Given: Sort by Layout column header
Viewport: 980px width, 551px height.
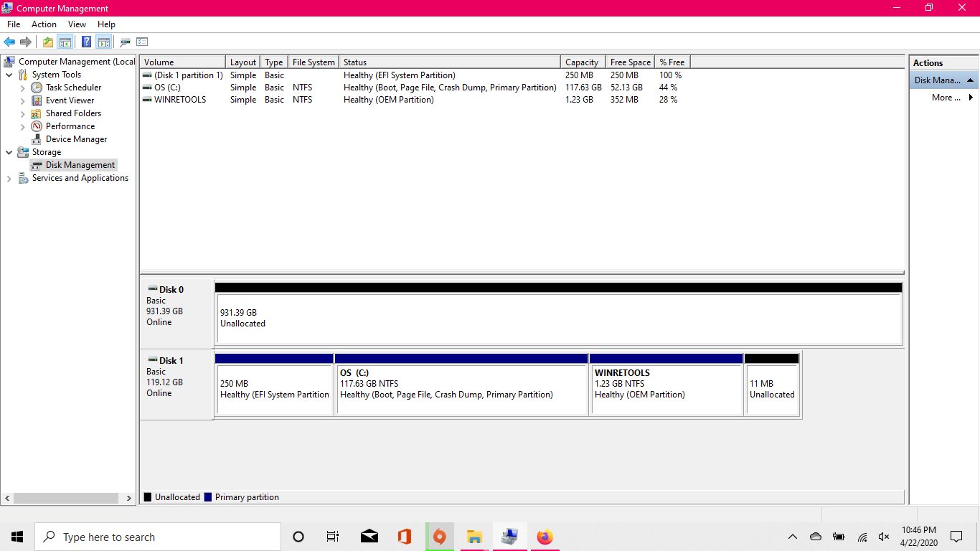Looking at the screenshot, I should pos(243,62).
